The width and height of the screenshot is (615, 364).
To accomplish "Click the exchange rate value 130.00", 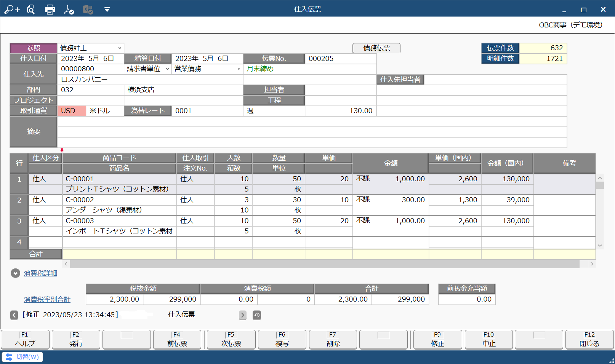I will click(340, 111).
